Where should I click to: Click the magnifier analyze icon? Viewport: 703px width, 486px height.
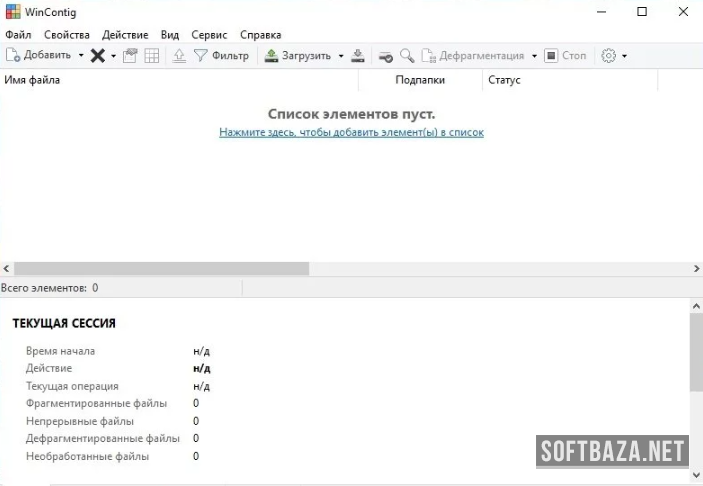(407, 56)
